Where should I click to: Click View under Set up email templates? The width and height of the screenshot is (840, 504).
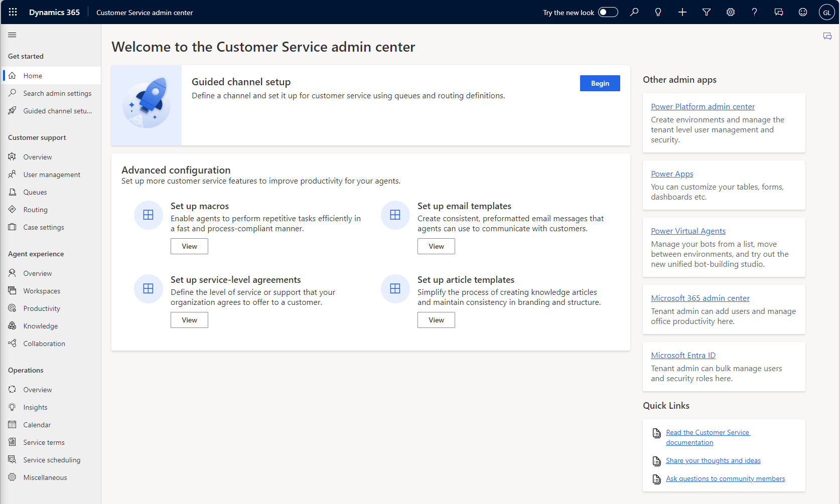coord(436,246)
